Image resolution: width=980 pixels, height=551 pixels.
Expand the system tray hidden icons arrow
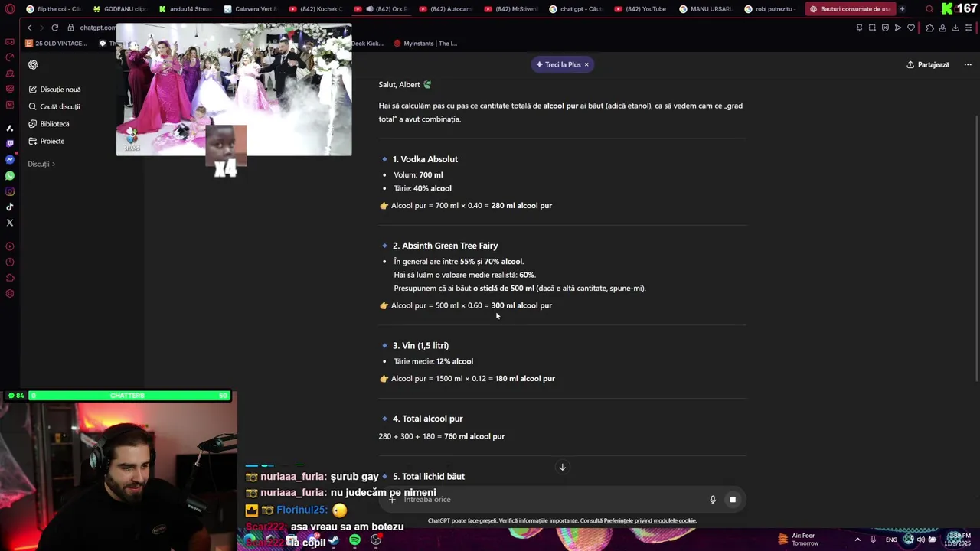tap(857, 540)
